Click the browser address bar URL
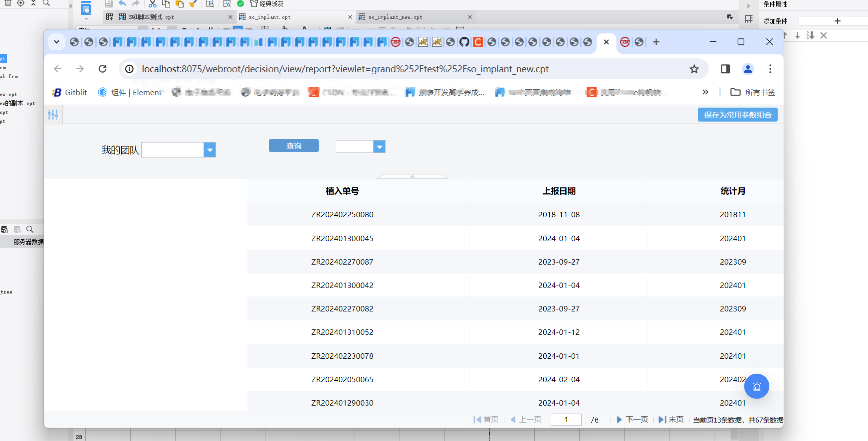 (x=345, y=69)
